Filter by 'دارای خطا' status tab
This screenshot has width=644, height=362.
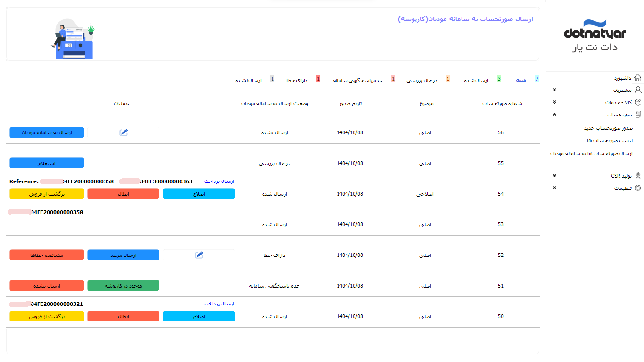point(297,81)
